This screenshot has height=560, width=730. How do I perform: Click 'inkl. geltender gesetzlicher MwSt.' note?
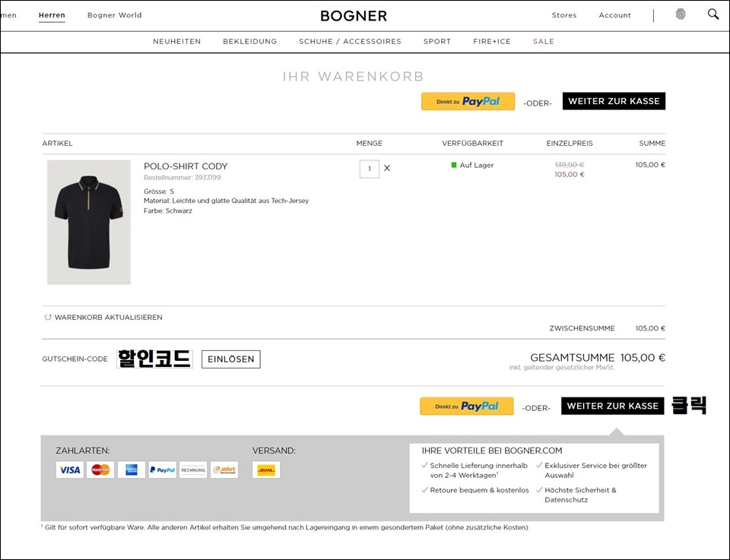point(562,368)
